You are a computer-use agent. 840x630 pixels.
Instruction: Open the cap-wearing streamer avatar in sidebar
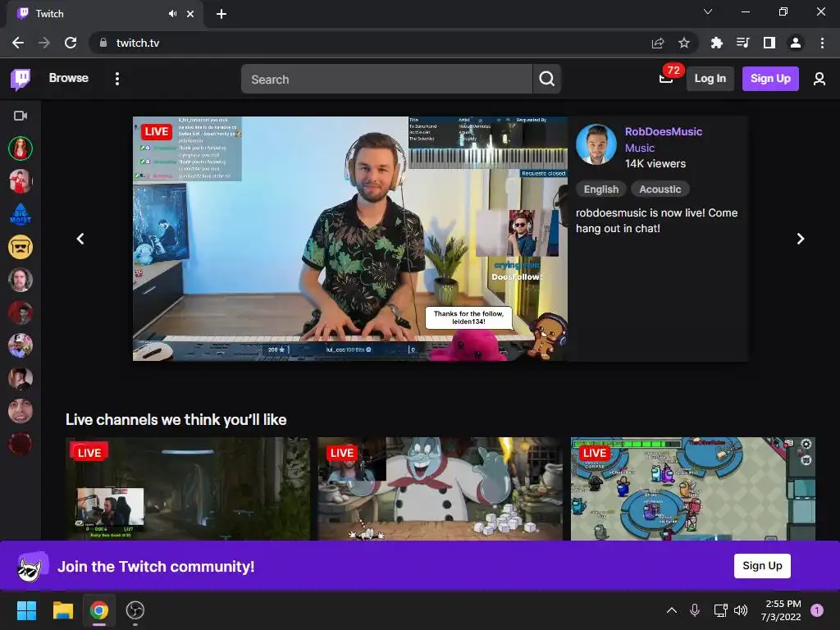click(x=21, y=345)
